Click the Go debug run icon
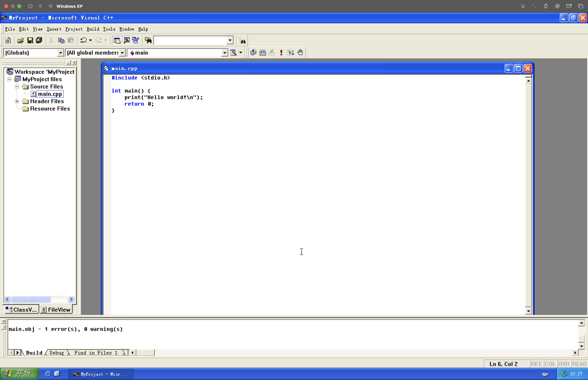The image size is (588, 380). (291, 52)
